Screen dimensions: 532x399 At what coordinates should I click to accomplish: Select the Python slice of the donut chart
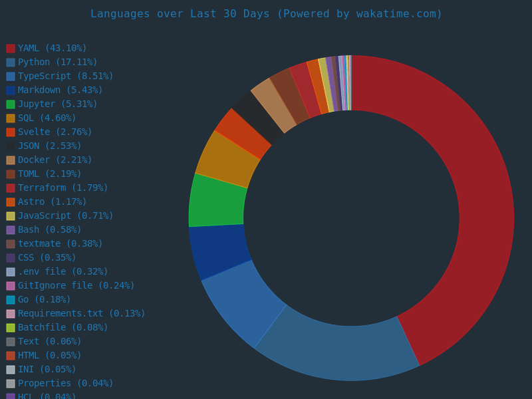point(339,352)
